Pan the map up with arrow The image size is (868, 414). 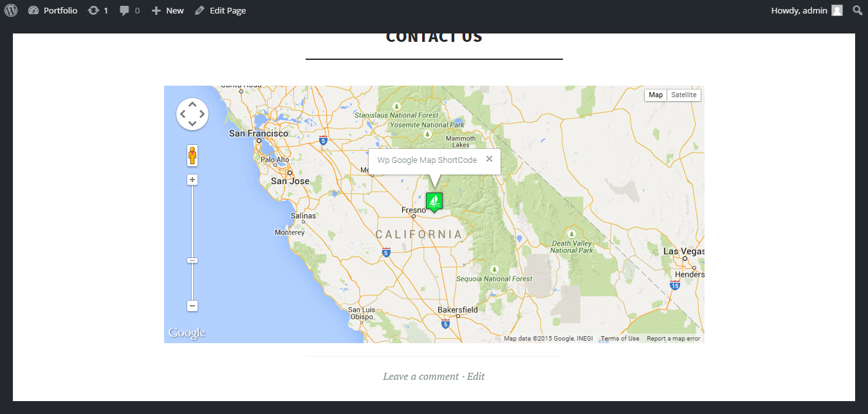[x=192, y=104]
